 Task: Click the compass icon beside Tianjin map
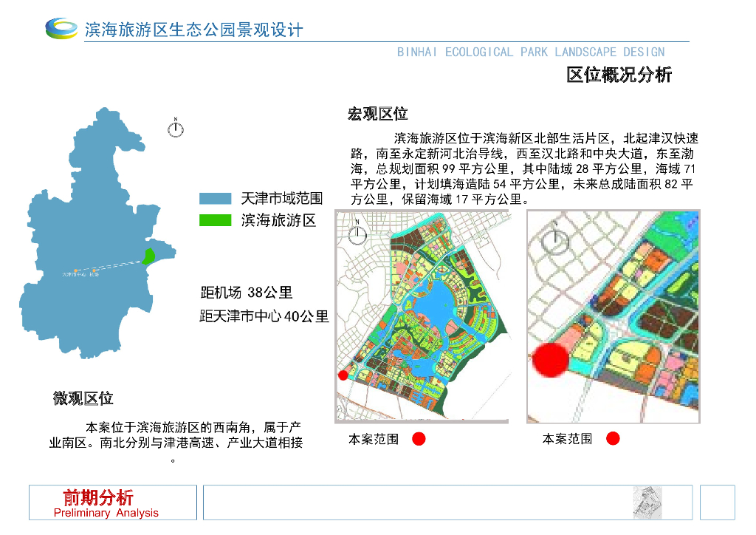click(176, 128)
